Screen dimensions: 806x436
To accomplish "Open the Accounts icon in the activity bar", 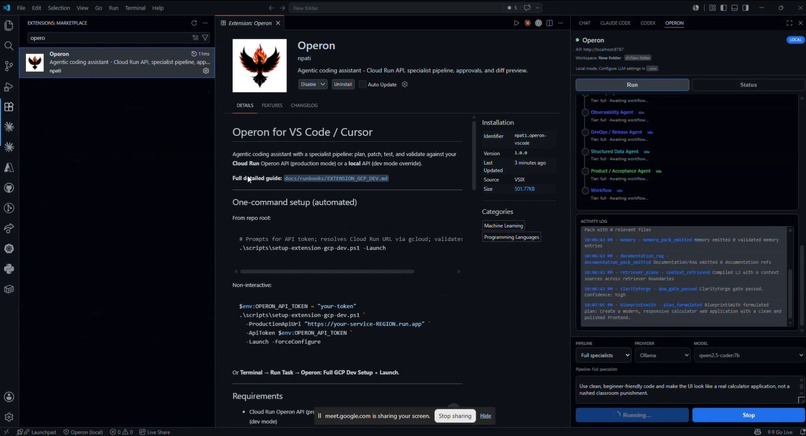I will click(9, 396).
